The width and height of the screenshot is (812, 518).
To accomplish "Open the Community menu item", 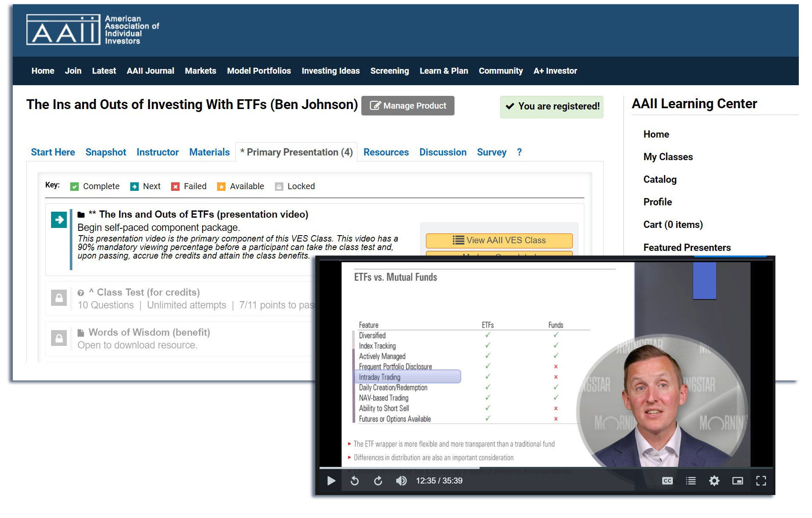I will (x=501, y=71).
